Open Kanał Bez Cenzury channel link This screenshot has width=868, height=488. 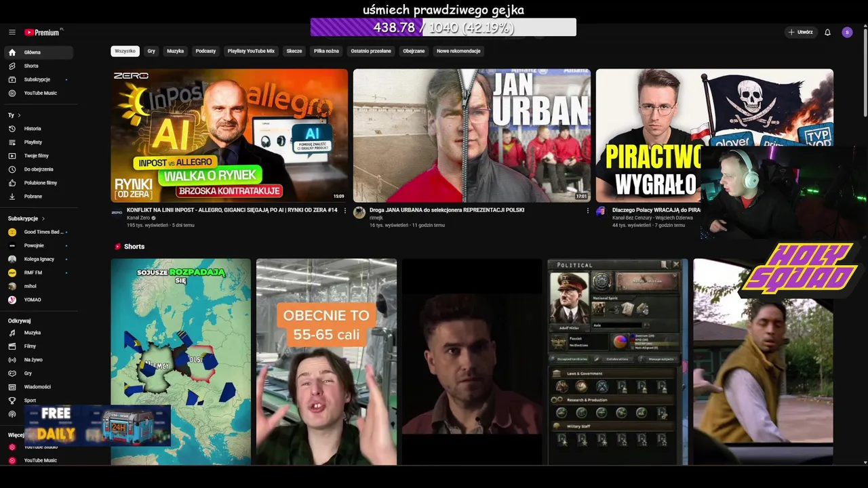click(x=652, y=218)
